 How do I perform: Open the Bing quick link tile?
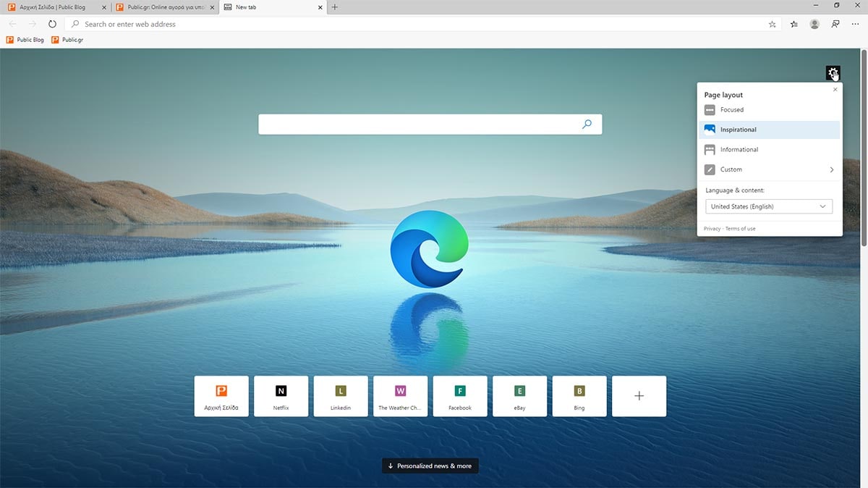(579, 395)
